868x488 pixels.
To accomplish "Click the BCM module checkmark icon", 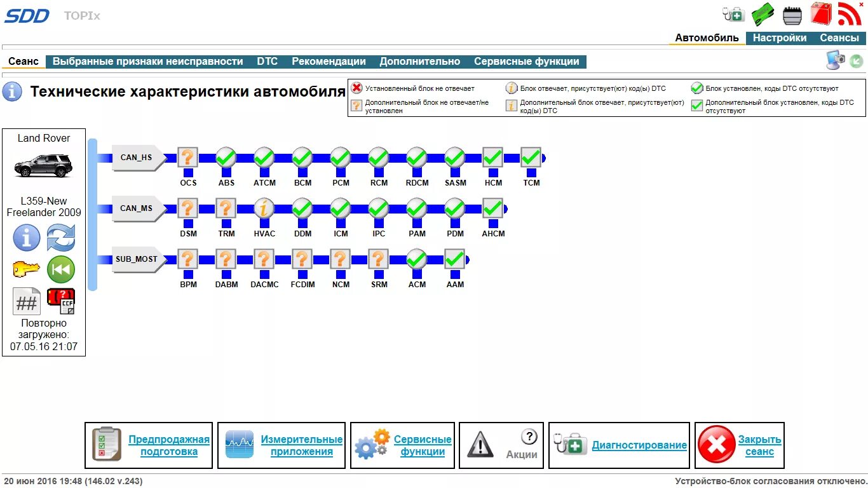I will point(302,157).
